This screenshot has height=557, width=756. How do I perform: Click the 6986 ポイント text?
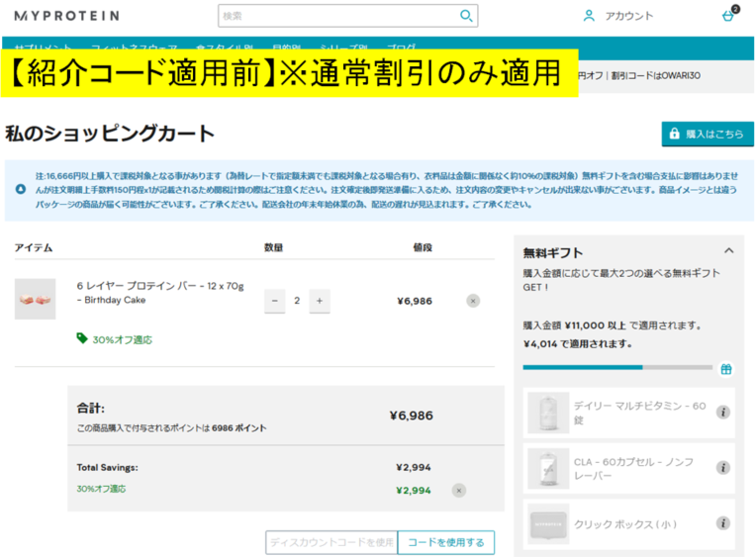pyautogui.click(x=239, y=428)
